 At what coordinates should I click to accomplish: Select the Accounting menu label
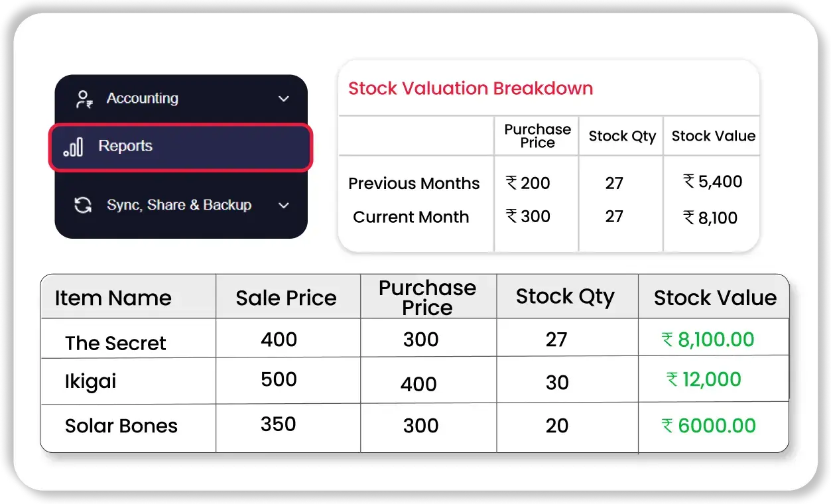click(143, 99)
